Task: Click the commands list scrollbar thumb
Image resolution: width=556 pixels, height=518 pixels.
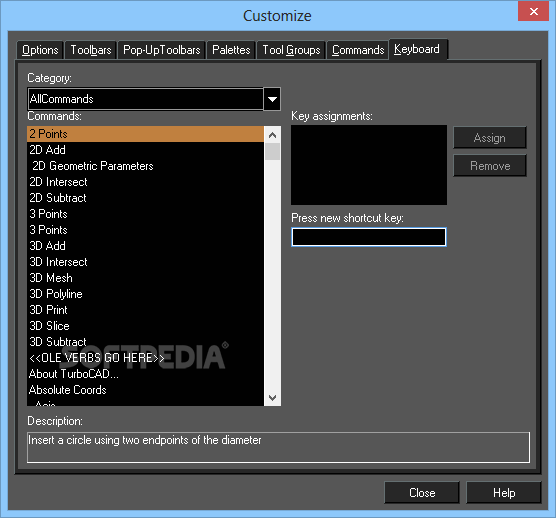Action: coord(272,152)
